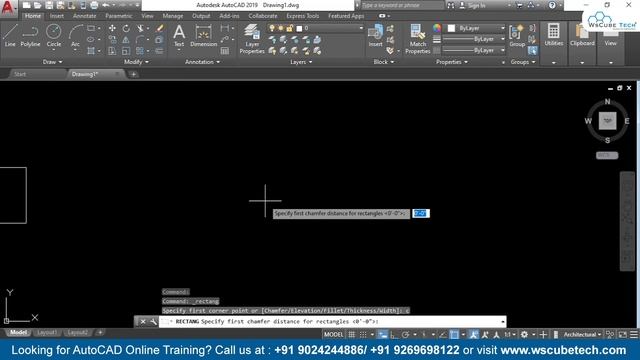Select the Line tool

pyautogui.click(x=10, y=35)
